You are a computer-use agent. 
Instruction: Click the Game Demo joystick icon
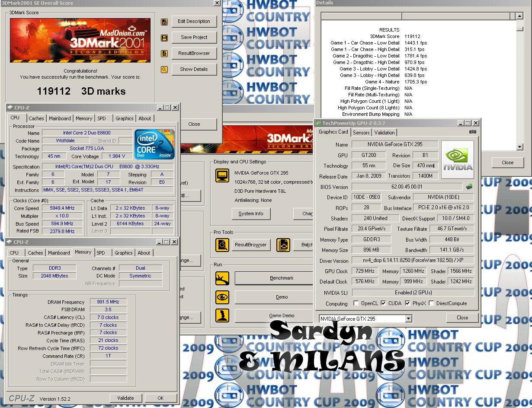tap(222, 316)
